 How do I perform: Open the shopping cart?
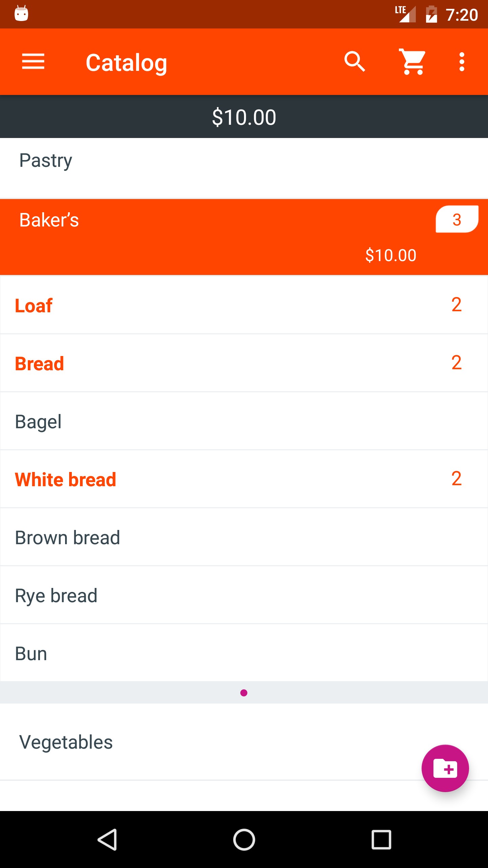click(x=412, y=62)
